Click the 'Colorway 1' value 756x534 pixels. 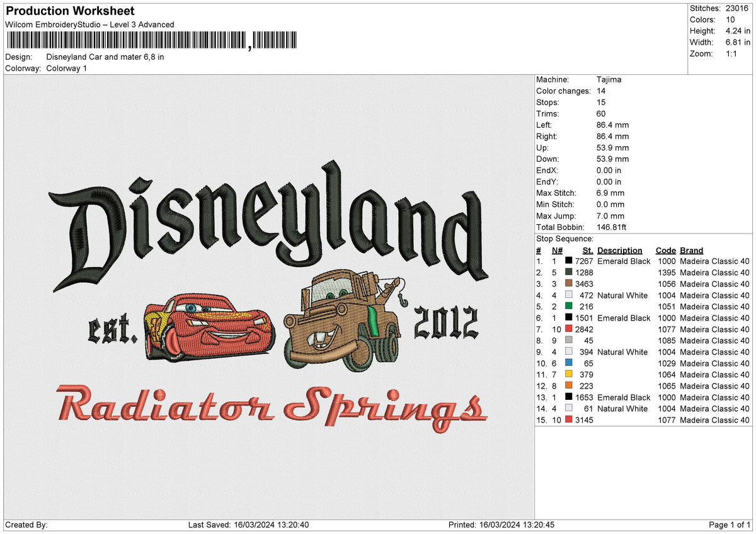67,68
